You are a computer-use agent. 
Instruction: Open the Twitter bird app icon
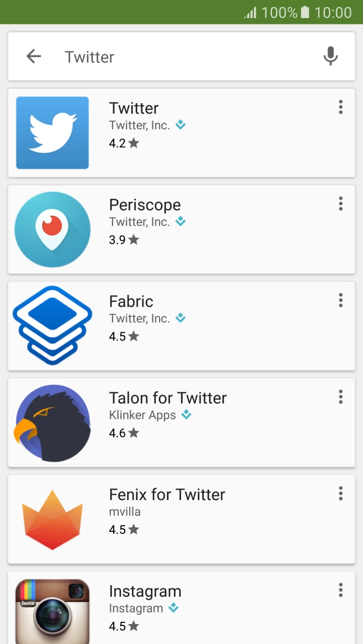53,133
